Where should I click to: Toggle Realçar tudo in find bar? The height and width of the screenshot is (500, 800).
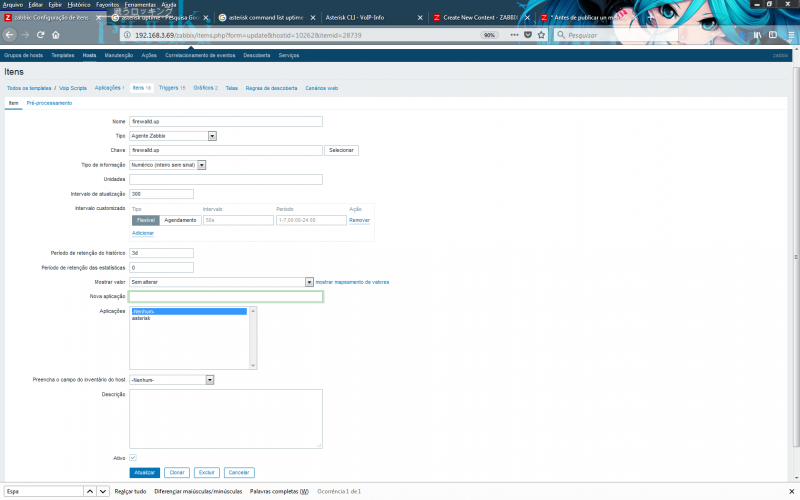coord(130,491)
